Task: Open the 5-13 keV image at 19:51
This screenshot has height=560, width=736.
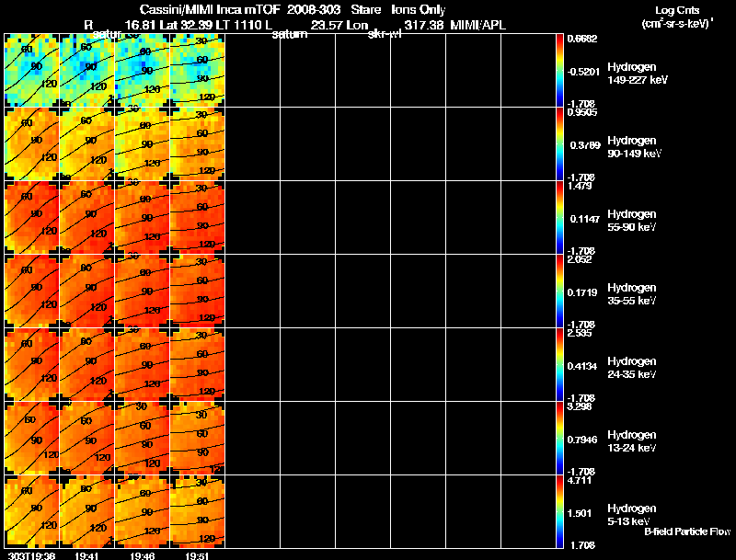Action: click(x=197, y=511)
